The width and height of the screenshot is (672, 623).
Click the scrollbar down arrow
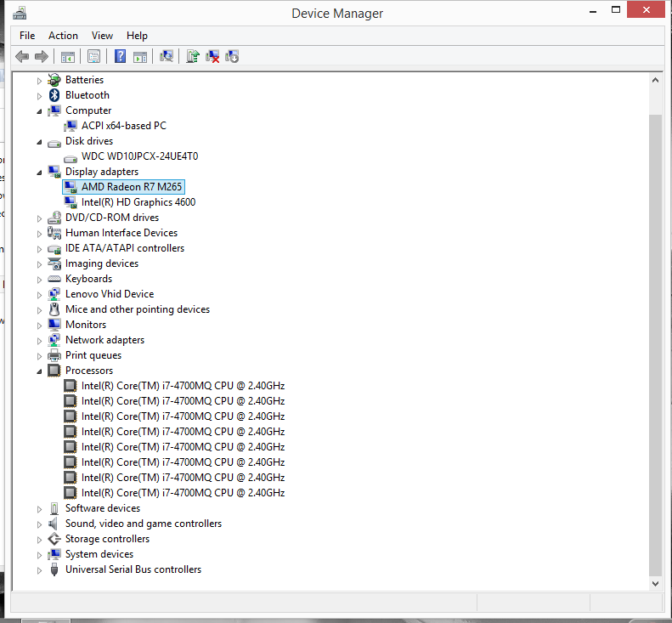click(x=655, y=584)
